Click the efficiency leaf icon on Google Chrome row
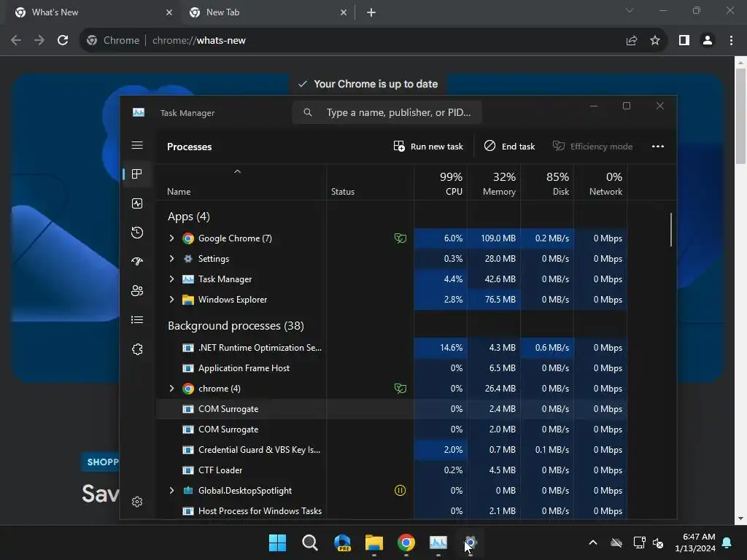The image size is (747, 560). [400, 238]
